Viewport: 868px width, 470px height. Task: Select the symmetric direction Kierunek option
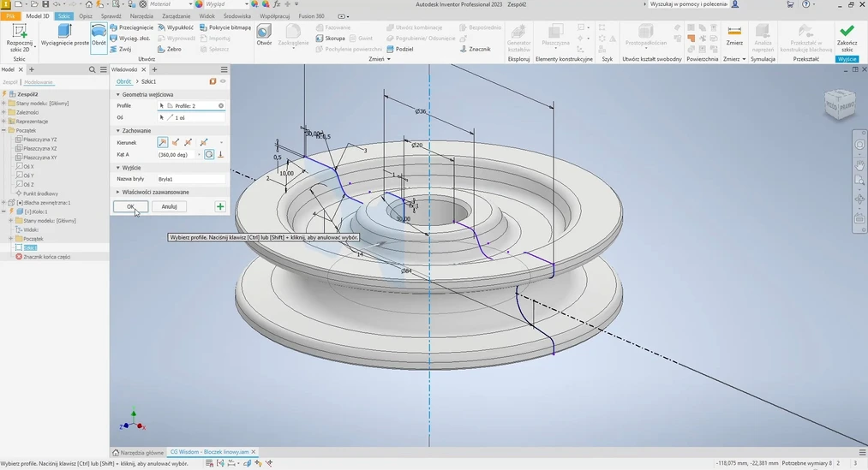point(189,143)
